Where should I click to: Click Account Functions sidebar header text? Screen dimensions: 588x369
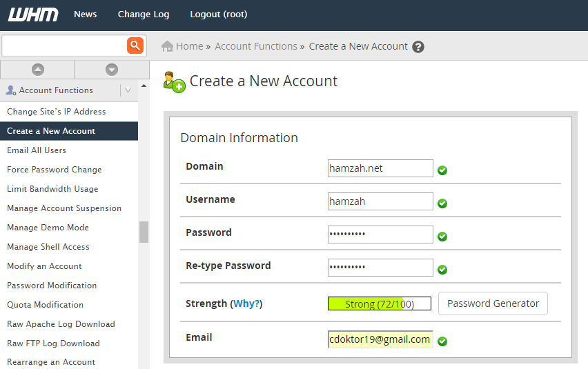click(56, 90)
